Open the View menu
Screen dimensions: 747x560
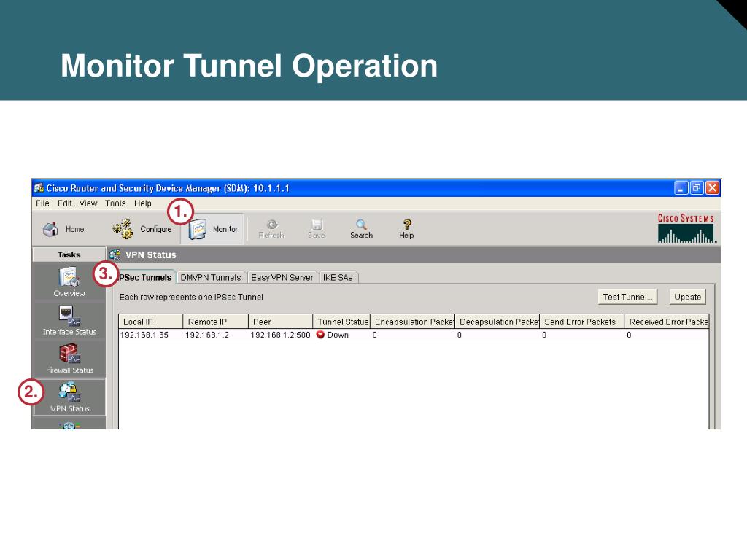[88, 203]
